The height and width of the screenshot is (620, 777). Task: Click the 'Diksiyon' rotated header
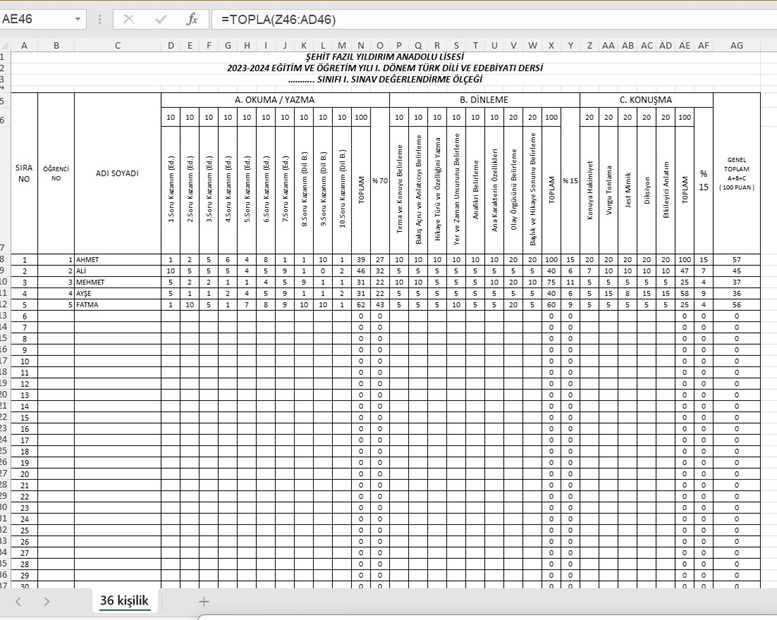pos(646,190)
